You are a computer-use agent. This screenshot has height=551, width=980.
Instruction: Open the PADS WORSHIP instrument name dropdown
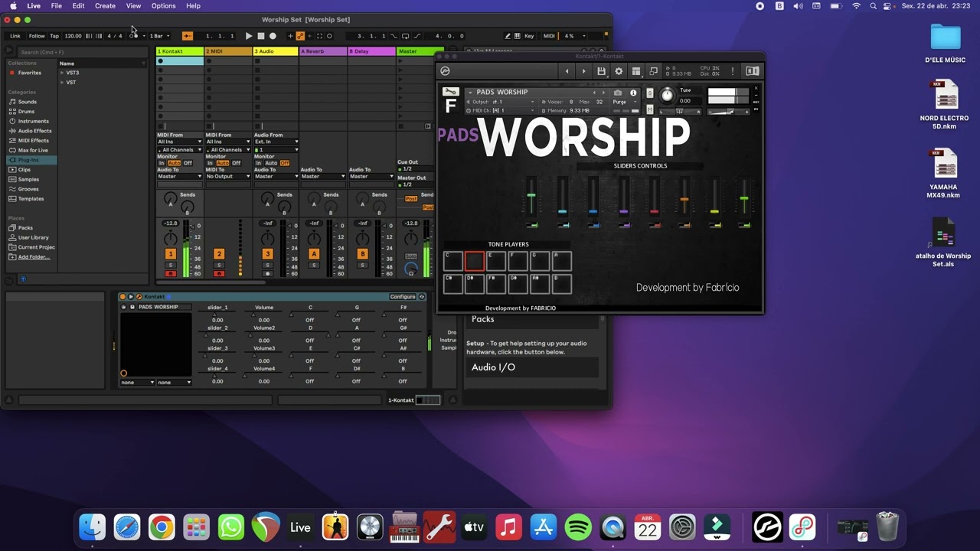point(471,93)
